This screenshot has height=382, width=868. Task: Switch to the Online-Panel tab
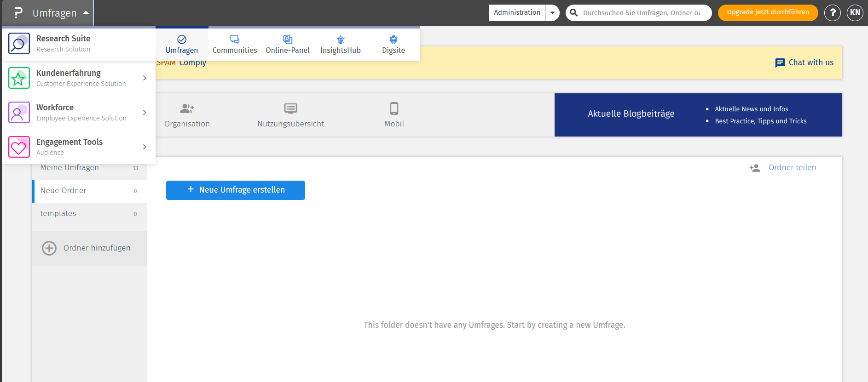pos(288,44)
